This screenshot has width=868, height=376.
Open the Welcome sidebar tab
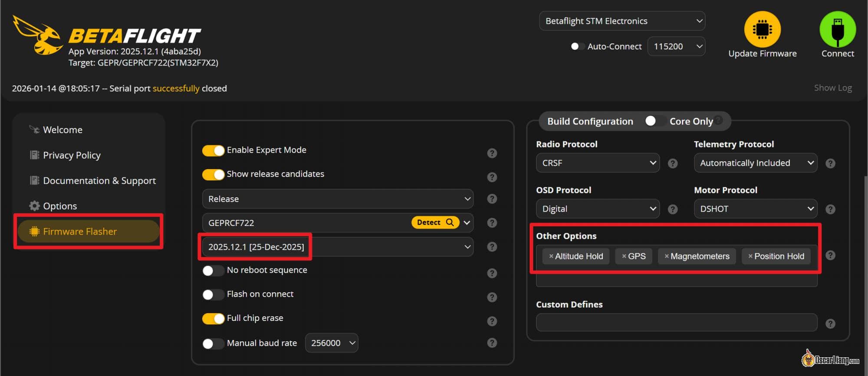click(x=89, y=130)
